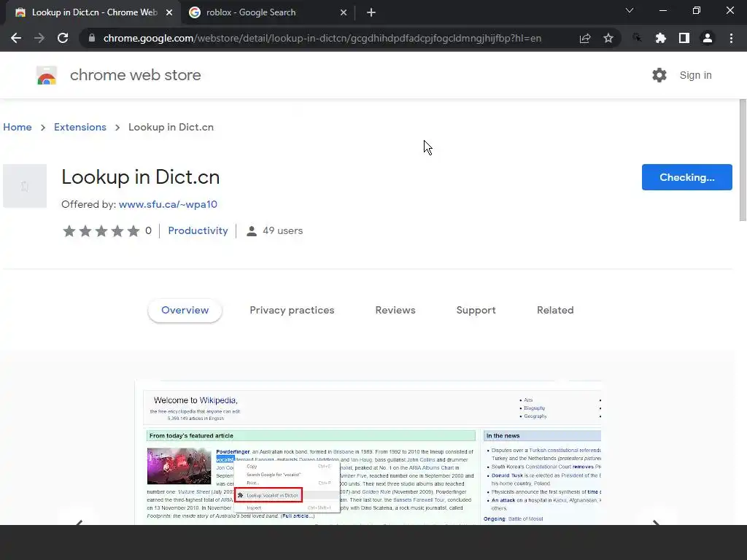
Task: Click the Lookup in Dict.cn extension icon placeholder
Action: tap(25, 186)
